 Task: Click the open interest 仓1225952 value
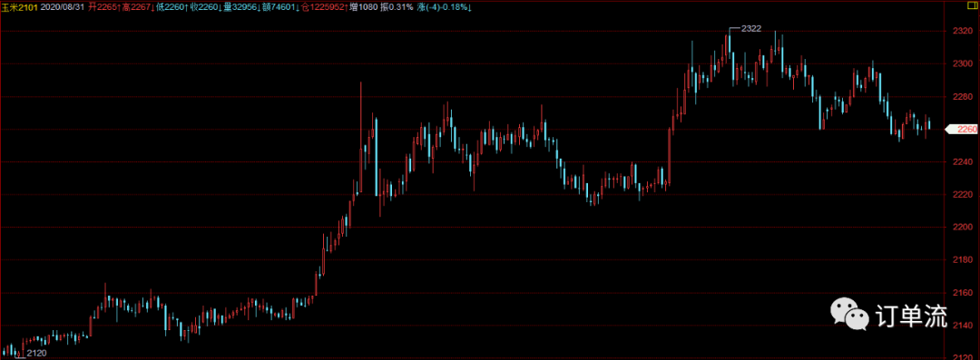(325, 7)
